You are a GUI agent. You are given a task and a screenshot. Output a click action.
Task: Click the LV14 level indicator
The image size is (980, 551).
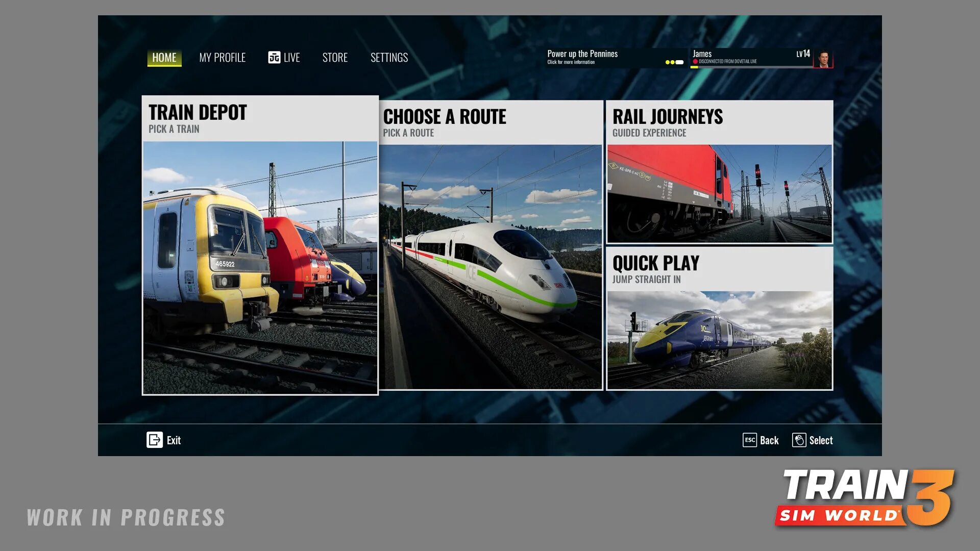tap(803, 54)
